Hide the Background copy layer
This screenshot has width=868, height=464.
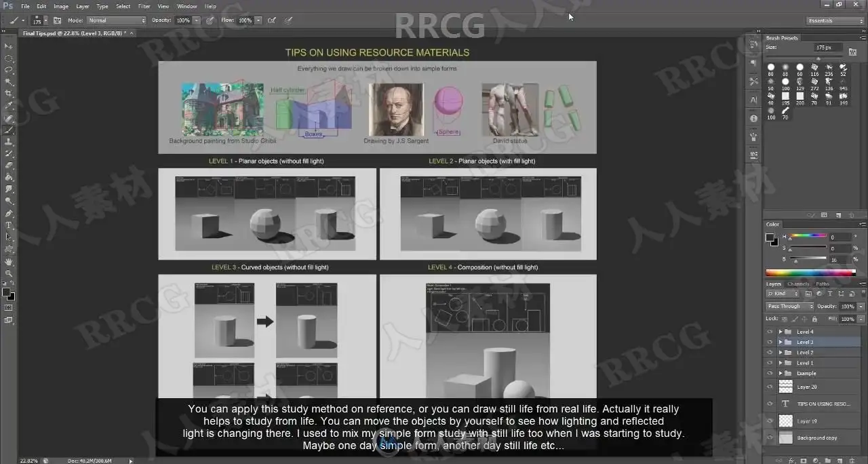770,438
